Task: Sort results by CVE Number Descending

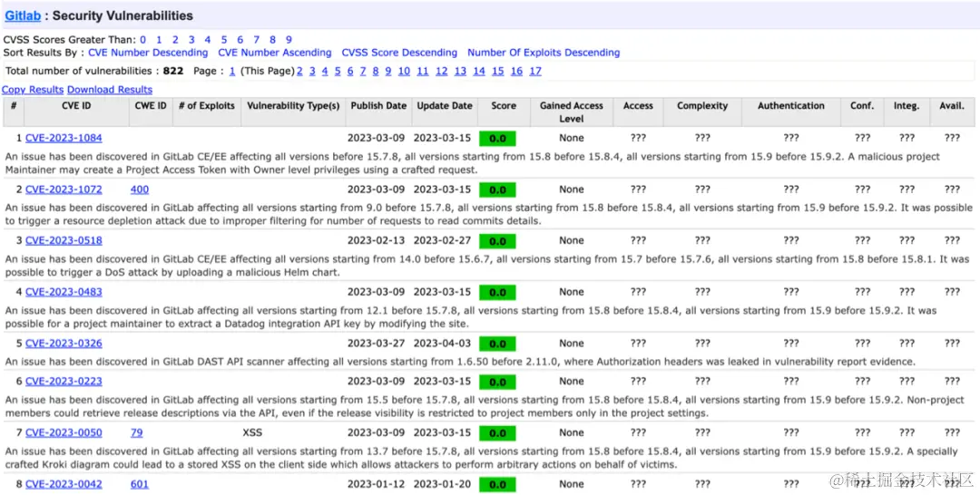Action: coord(148,53)
